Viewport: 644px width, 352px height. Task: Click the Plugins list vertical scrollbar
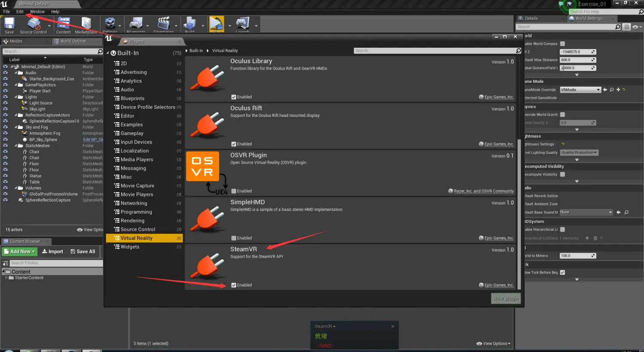click(x=519, y=215)
